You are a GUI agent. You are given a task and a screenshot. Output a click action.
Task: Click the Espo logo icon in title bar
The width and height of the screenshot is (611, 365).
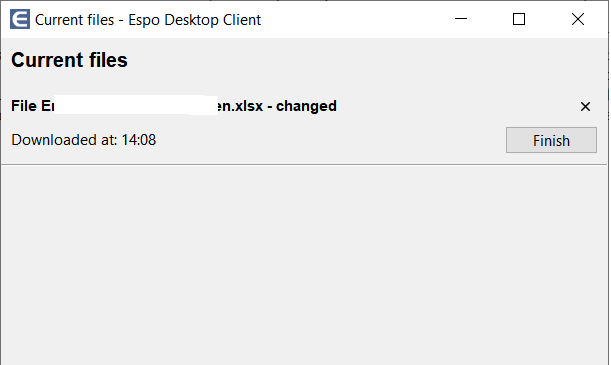tap(20, 19)
